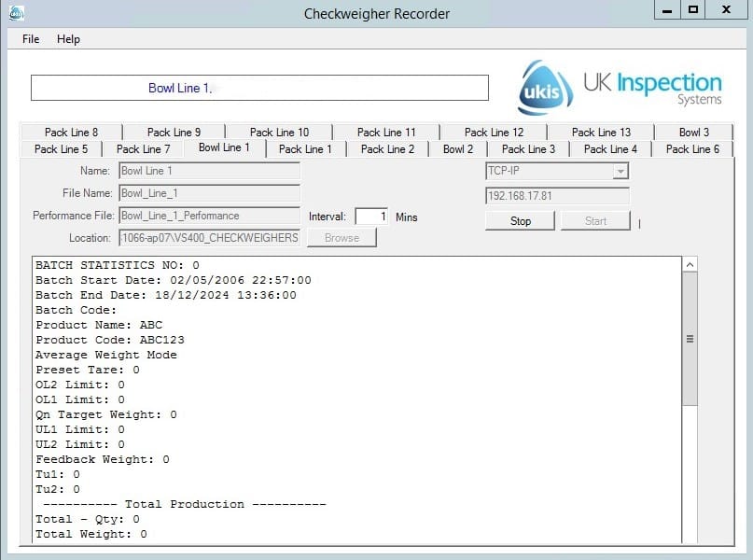Viewport: 753px width, 560px height.
Task: Click the Interval minutes input field
Action: (x=372, y=217)
